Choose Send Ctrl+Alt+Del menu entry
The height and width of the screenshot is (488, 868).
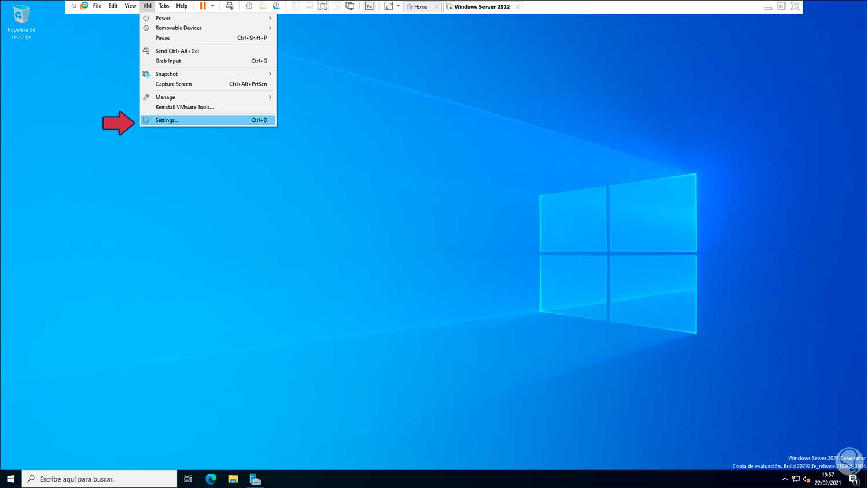click(208, 51)
